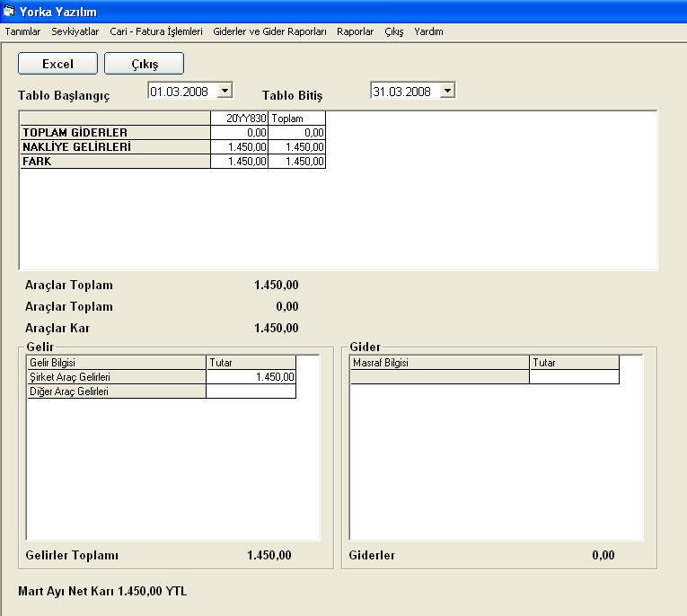
Task: Select the 20YY830 column header
Action: (239, 119)
